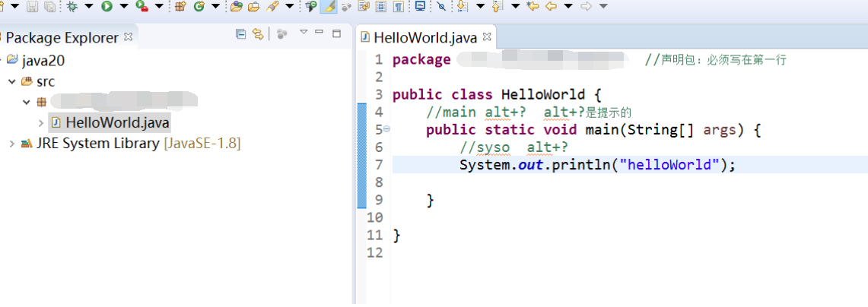Toggle Link with Editor in Package Explorer
Viewport: 868px width, 307px height.
point(257,33)
